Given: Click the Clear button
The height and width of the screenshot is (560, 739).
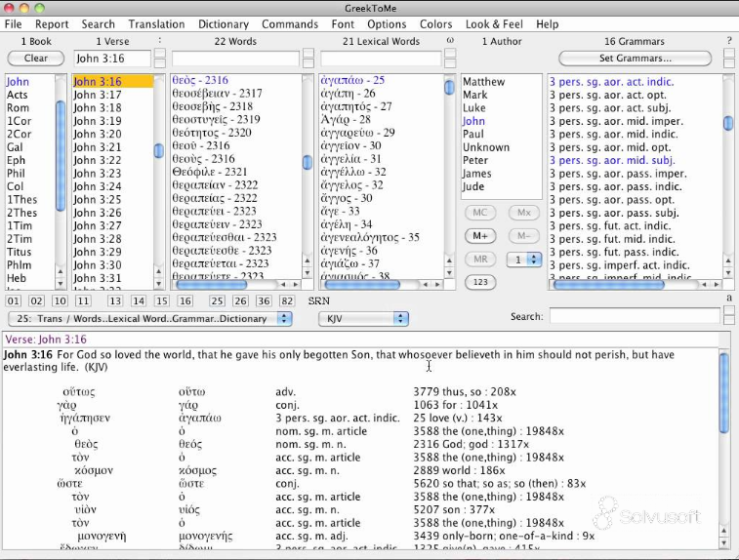Looking at the screenshot, I should click(x=36, y=59).
